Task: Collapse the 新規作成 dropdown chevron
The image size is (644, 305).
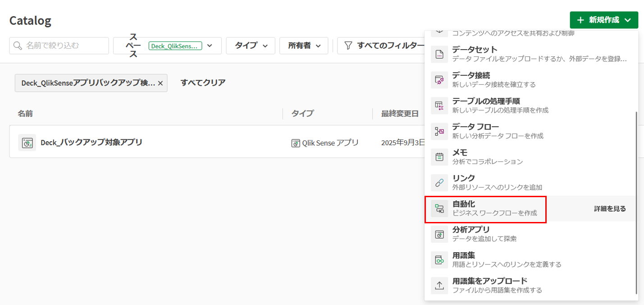Action: point(628,20)
